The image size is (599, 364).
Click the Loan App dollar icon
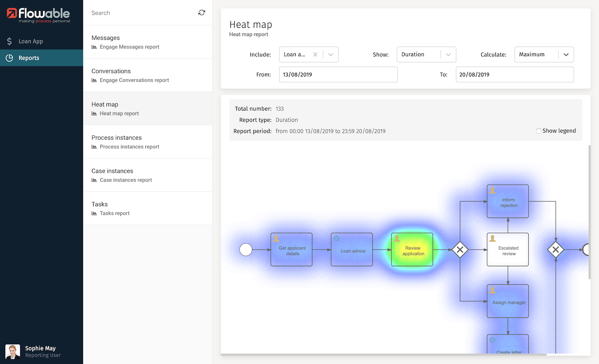[9, 41]
